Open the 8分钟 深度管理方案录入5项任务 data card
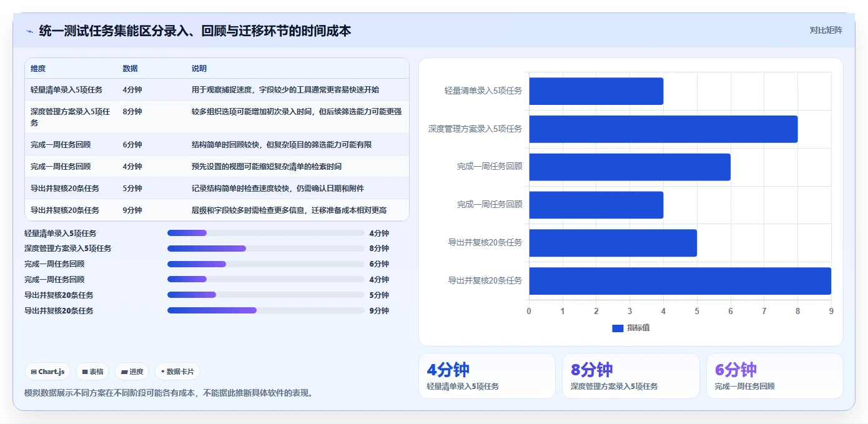Image resolution: width=868 pixels, height=424 pixels. click(x=631, y=376)
